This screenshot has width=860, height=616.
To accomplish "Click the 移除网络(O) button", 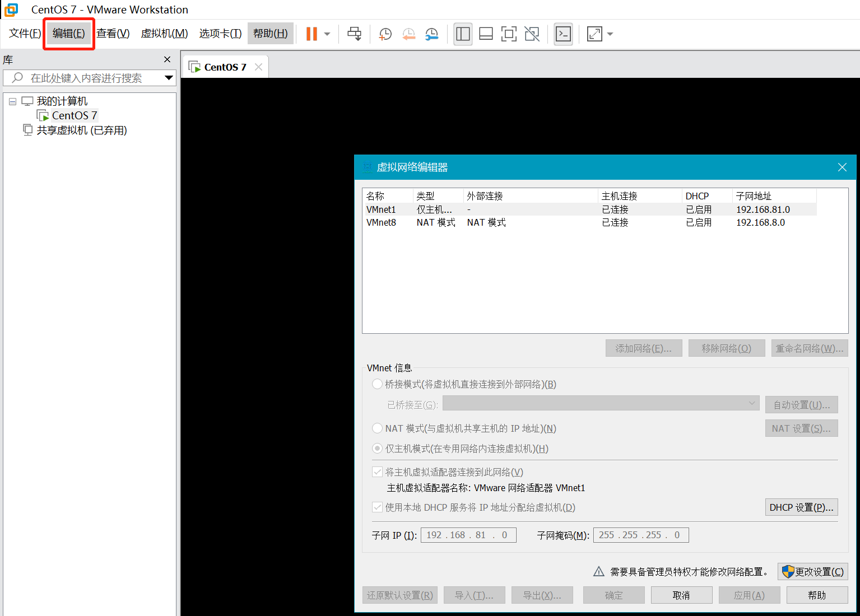I will coord(727,348).
